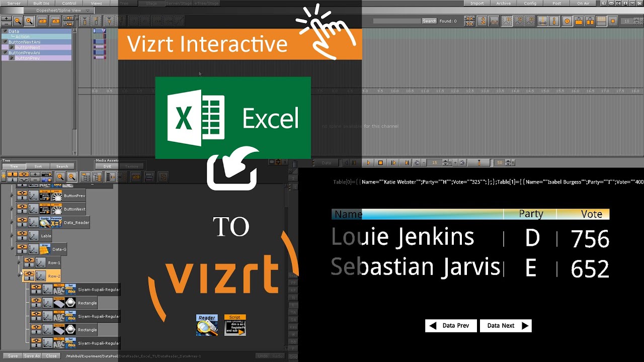Zoom out the dopesheet stage view
This screenshot has width=644, height=362.
click(x=18, y=21)
